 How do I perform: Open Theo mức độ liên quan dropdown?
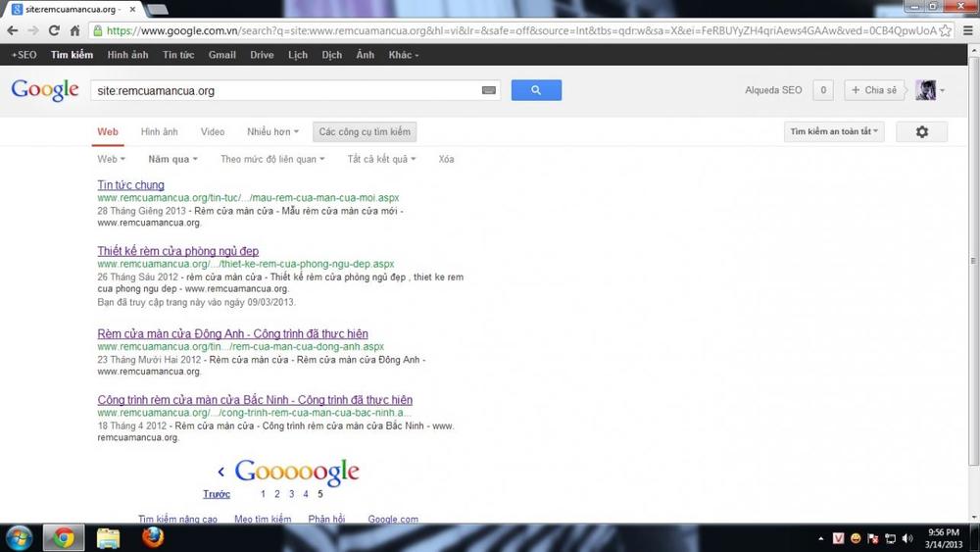point(272,160)
